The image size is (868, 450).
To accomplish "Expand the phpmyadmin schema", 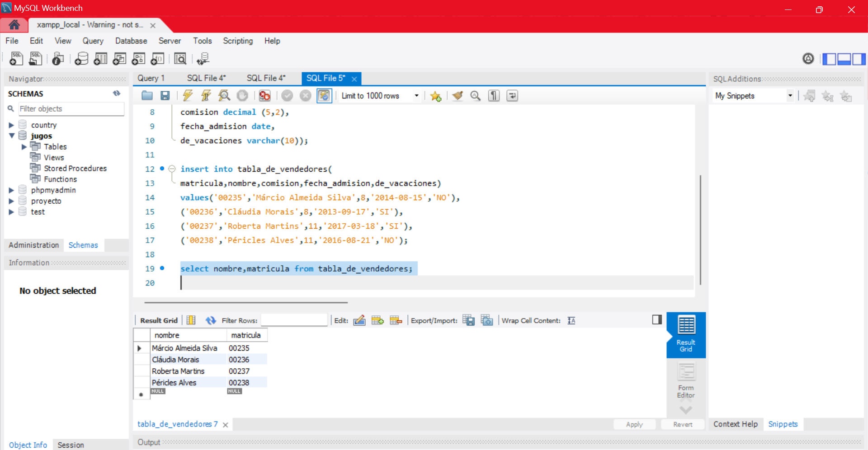I will click(11, 190).
